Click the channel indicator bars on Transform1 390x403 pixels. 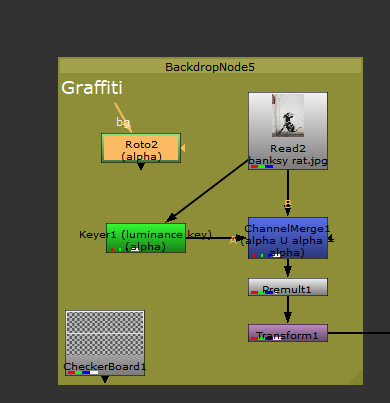tap(266, 338)
